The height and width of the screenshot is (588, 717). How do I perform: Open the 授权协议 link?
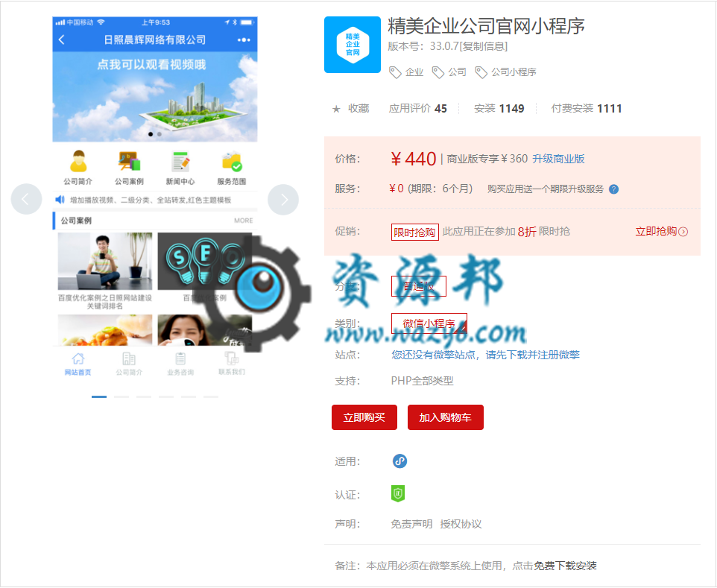[461, 524]
